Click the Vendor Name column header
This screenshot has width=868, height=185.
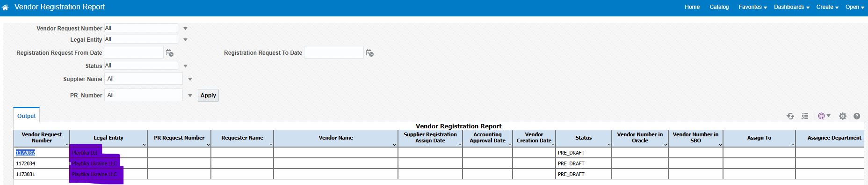336,138
